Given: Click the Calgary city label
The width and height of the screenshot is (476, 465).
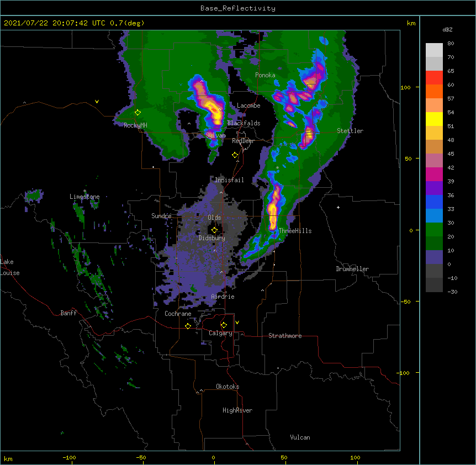Looking at the screenshot, I should pos(220,333).
